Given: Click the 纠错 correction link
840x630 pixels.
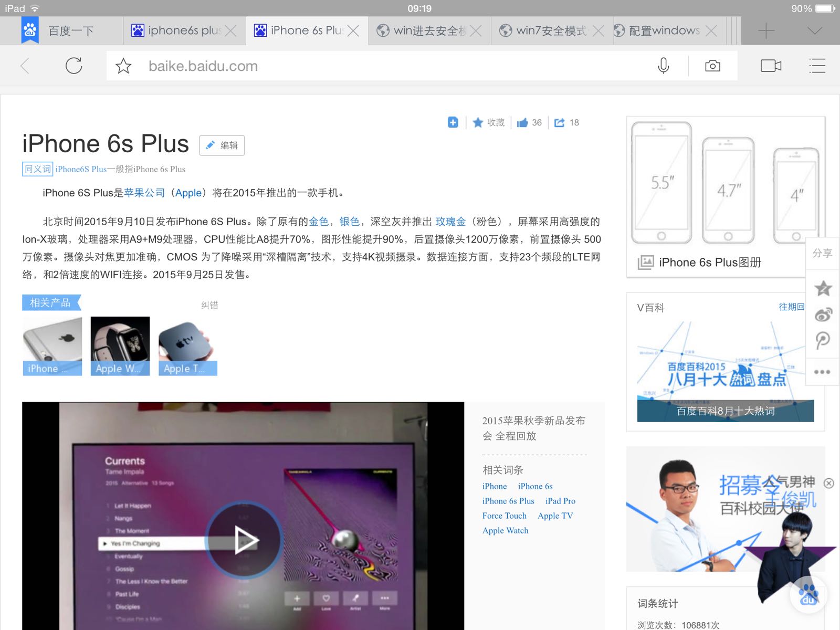Looking at the screenshot, I should tap(209, 305).
